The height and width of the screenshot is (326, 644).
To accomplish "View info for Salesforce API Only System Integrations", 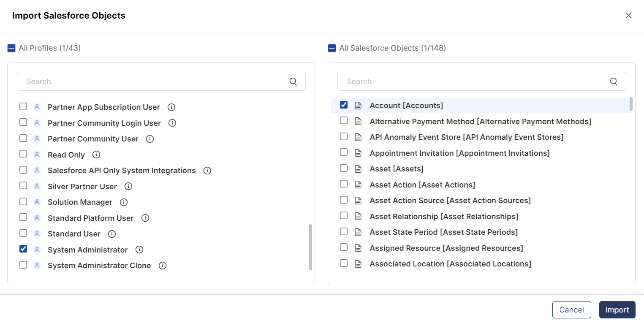I will click(207, 171).
